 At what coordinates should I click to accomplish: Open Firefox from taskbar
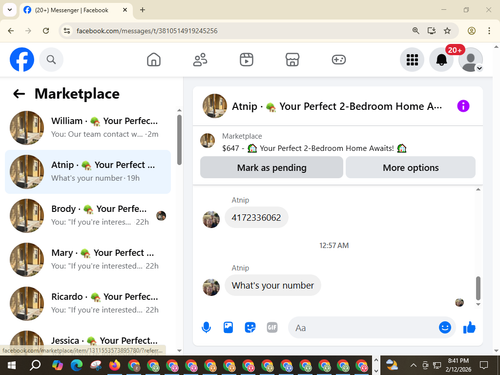click(114, 365)
